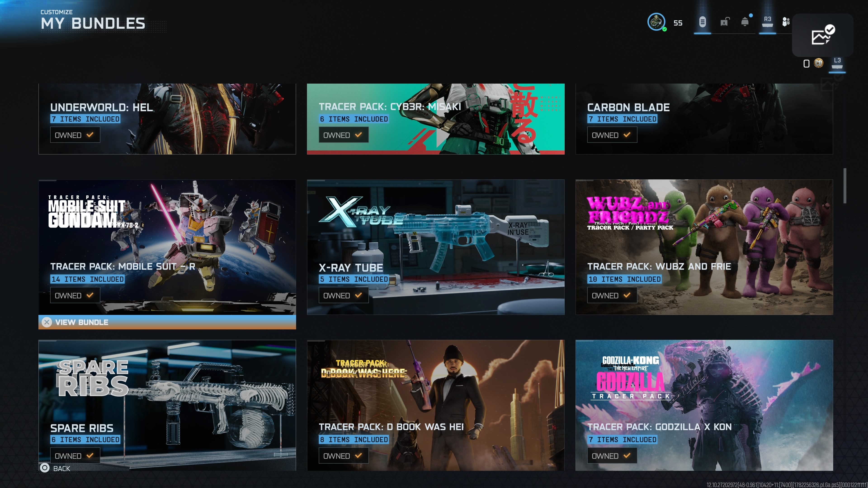Click the Back button label
This screenshot has width=868, height=488.
[62, 469]
